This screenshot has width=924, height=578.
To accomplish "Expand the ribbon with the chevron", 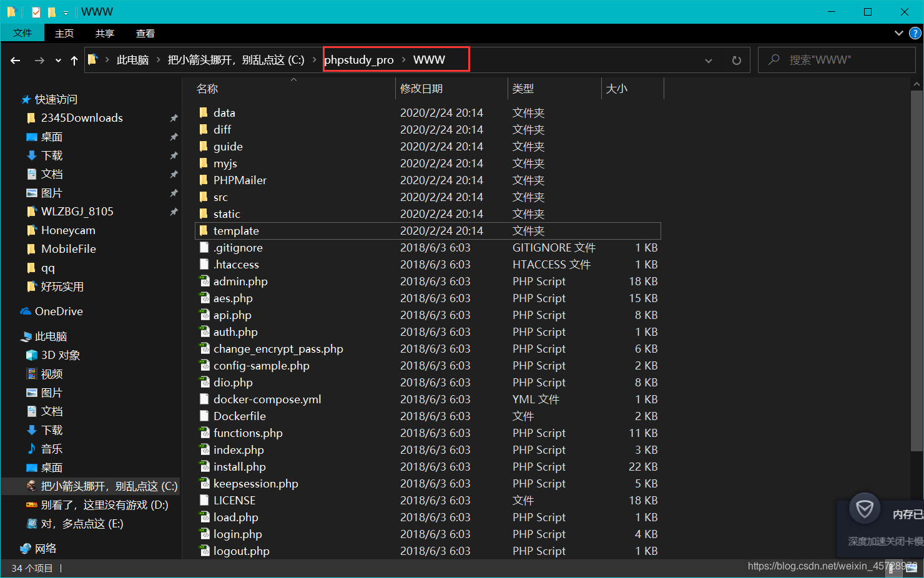I will [x=899, y=33].
